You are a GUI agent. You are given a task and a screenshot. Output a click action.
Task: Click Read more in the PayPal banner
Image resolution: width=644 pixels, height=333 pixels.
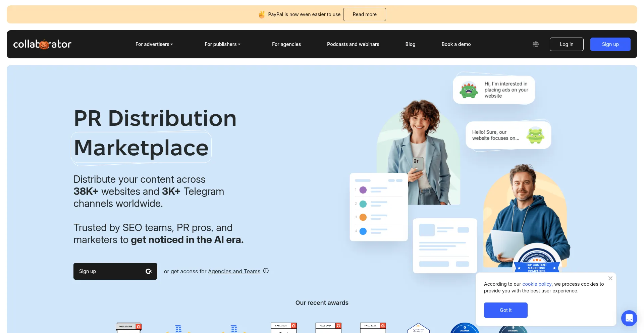point(364,14)
